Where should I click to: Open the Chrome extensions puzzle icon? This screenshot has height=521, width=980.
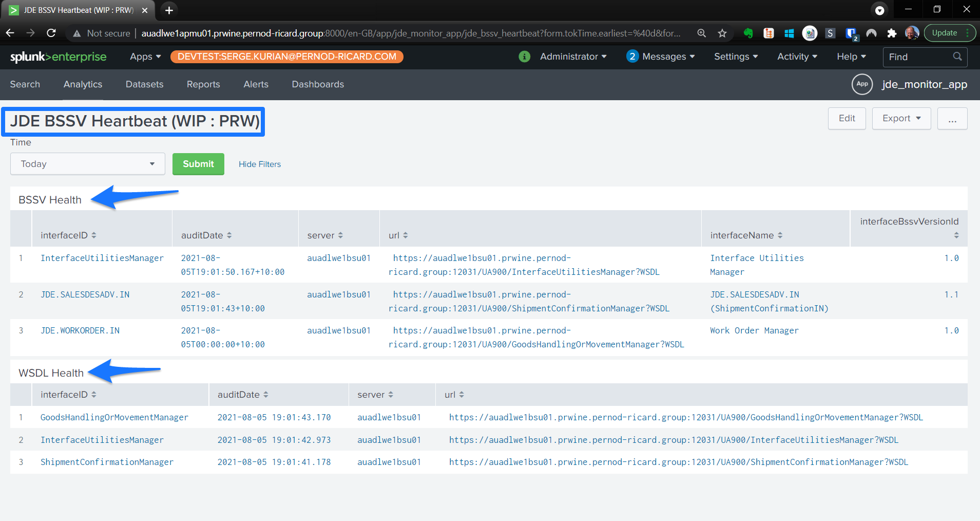tap(892, 33)
